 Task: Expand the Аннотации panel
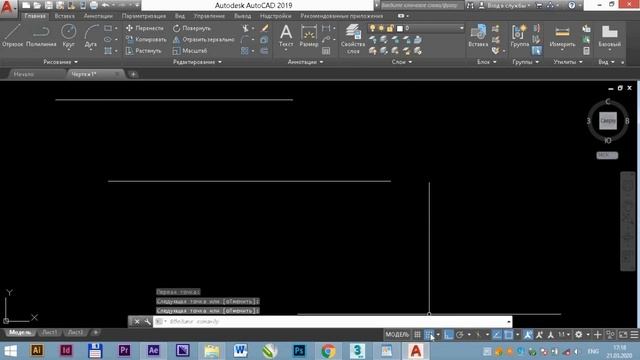[305, 62]
